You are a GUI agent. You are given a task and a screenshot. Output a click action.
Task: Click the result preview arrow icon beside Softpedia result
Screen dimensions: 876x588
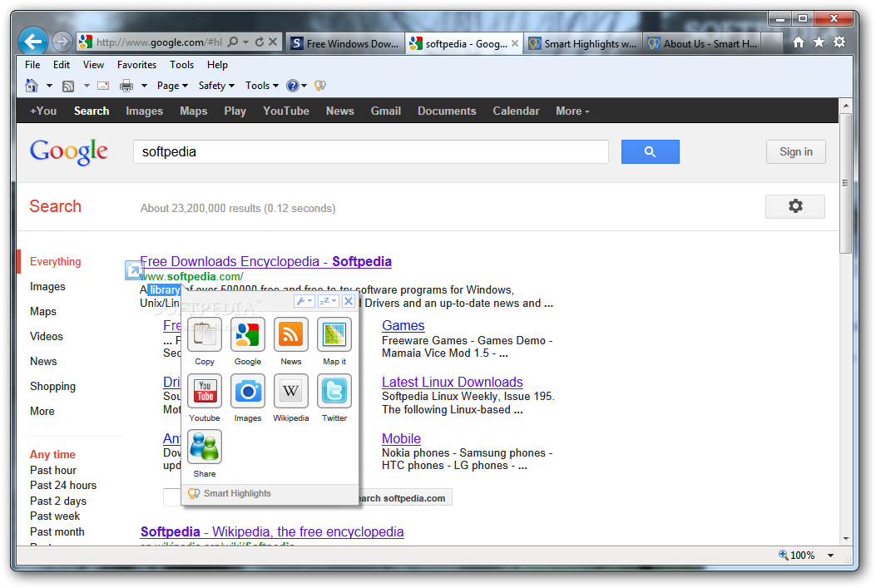(x=134, y=270)
